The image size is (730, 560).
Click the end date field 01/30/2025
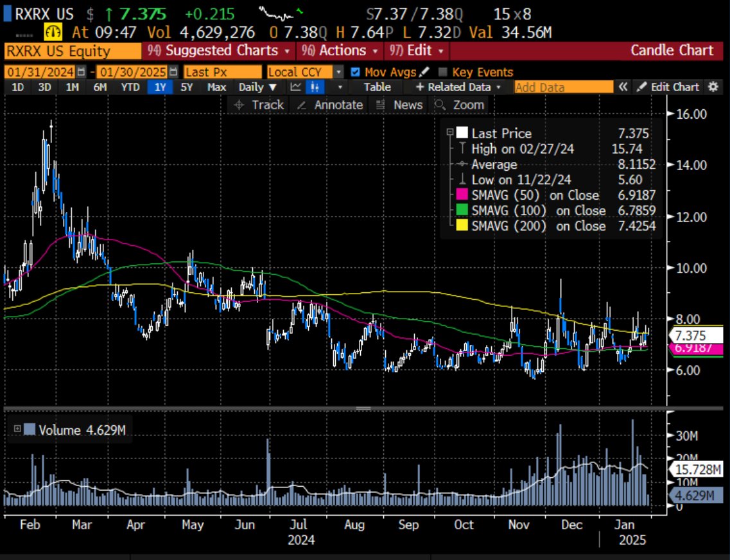click(132, 72)
